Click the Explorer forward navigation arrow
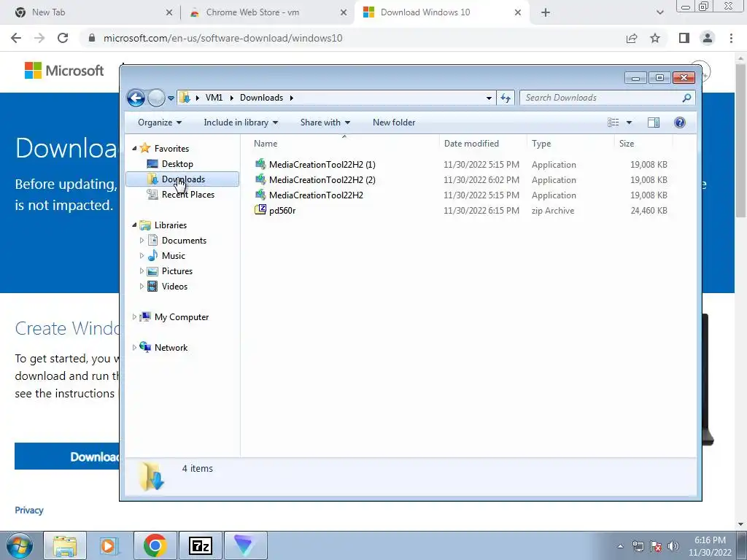The image size is (747, 560). [156, 98]
